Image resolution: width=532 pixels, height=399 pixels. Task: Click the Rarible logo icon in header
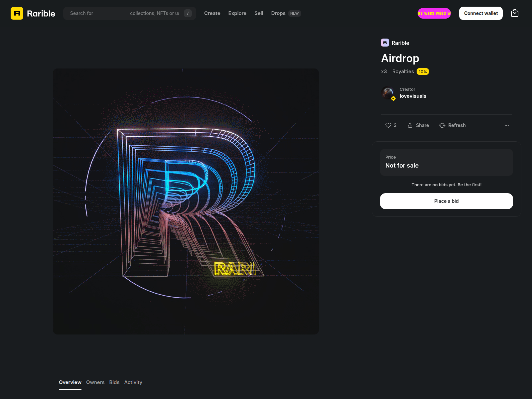17,13
